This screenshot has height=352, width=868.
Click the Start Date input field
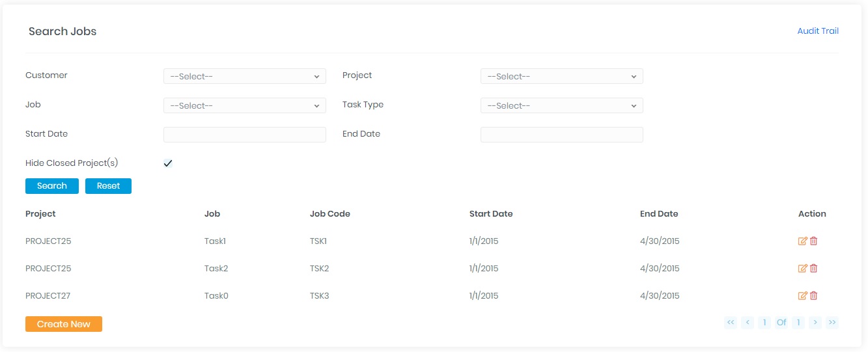click(245, 135)
